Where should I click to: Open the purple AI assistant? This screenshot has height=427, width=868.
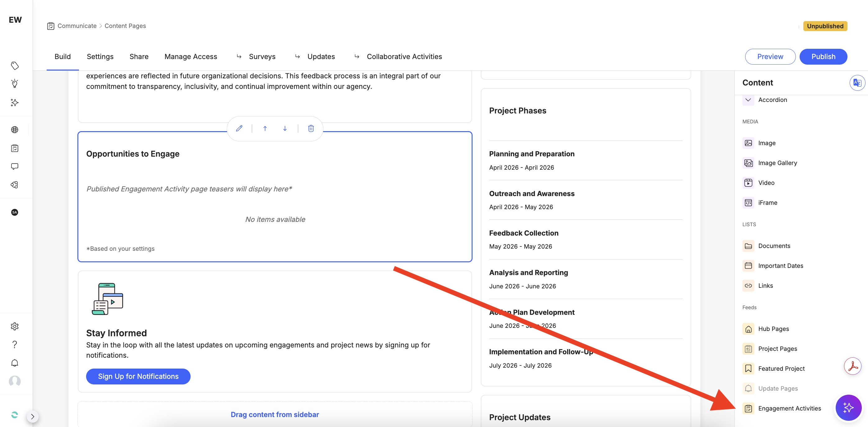pyautogui.click(x=848, y=407)
